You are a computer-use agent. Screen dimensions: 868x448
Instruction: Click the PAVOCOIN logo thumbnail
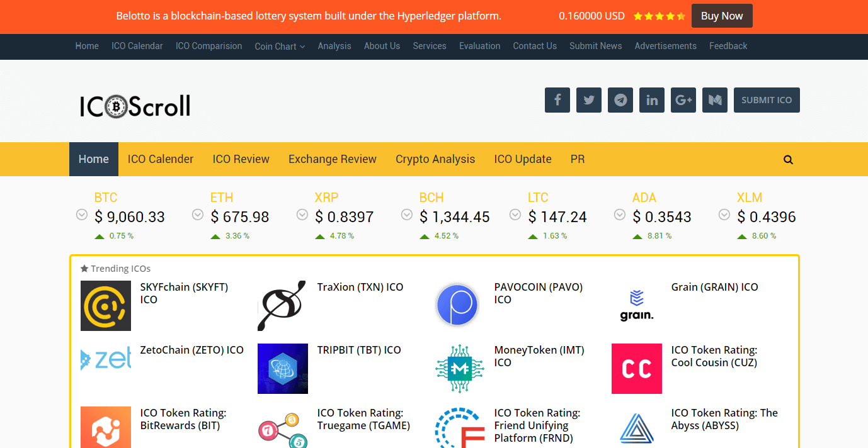pos(457,305)
